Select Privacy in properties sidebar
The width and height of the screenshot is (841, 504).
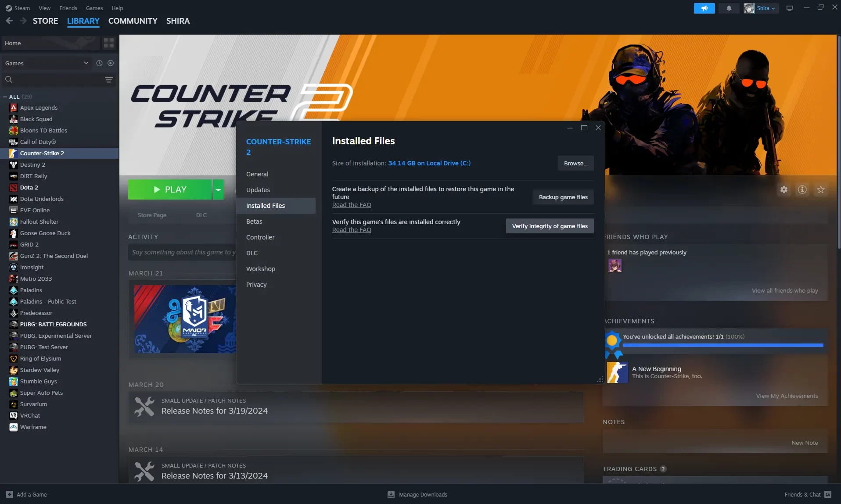click(x=276, y=285)
